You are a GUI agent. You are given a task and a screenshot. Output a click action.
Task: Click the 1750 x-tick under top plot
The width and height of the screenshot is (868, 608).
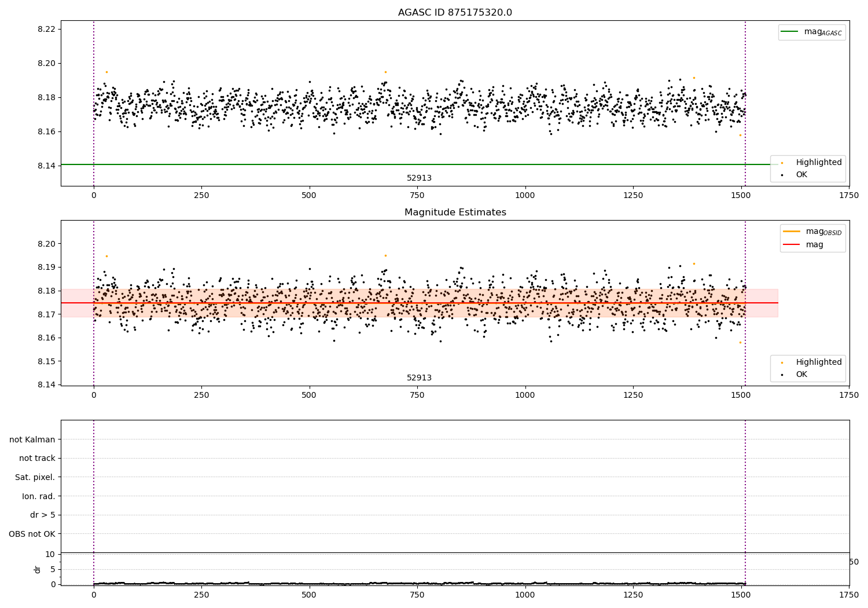(849, 196)
